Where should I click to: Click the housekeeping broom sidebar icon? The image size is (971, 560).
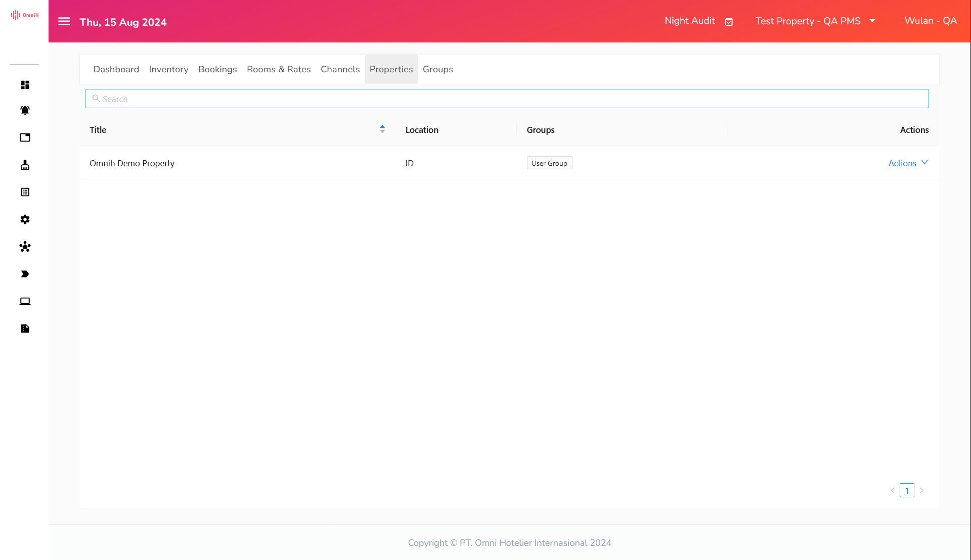pos(25,165)
